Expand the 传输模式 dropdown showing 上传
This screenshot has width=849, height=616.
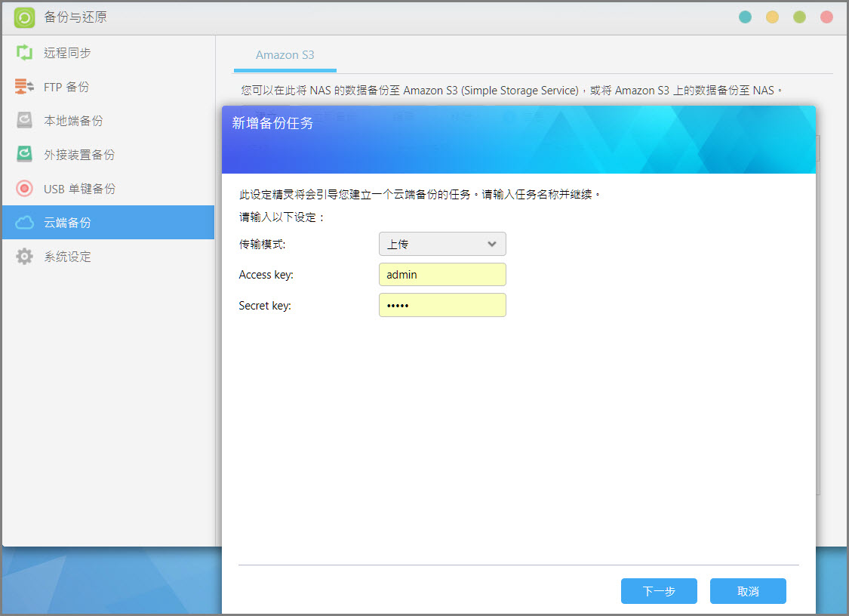click(x=442, y=244)
